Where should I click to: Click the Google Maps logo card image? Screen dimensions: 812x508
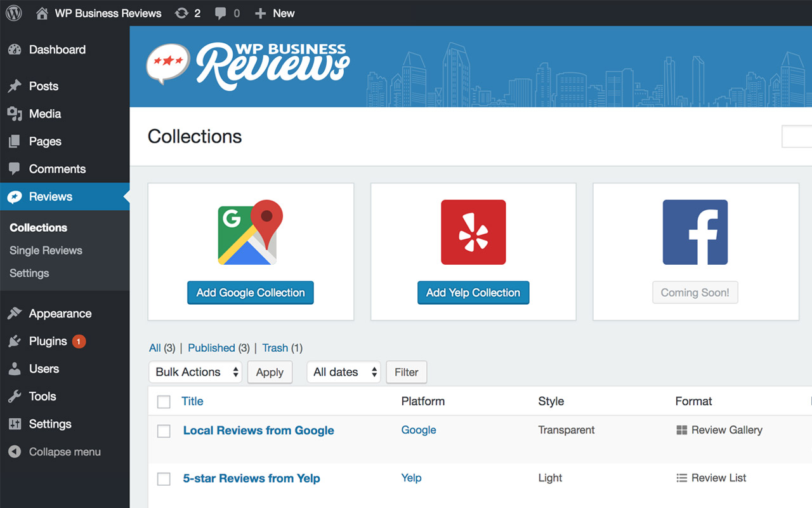[251, 232]
